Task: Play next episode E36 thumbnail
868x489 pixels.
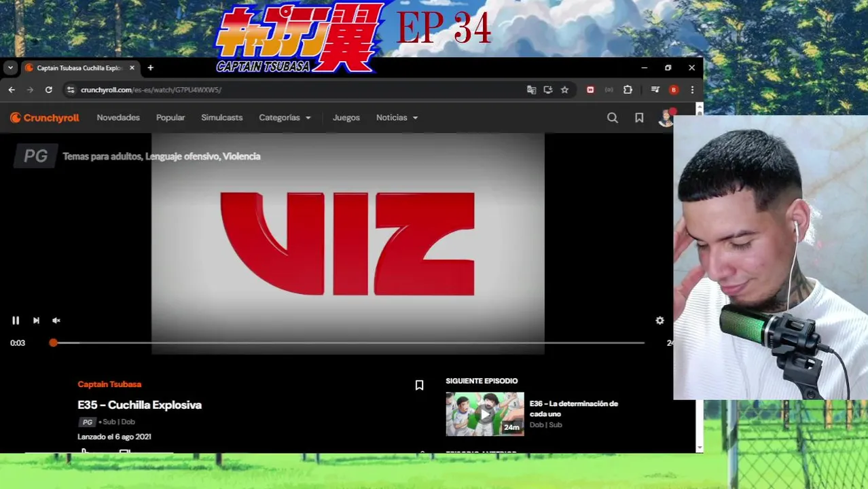Action: pos(485,414)
